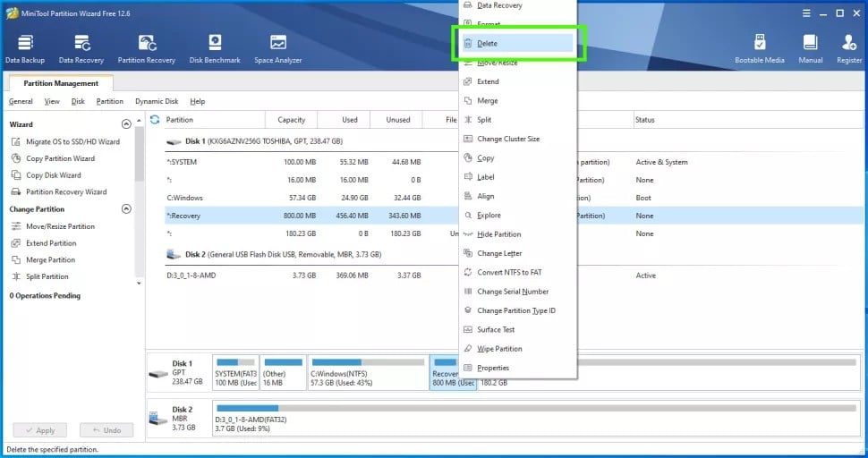This screenshot has width=868, height=458.
Task: Open the Partition menu
Action: [109, 101]
